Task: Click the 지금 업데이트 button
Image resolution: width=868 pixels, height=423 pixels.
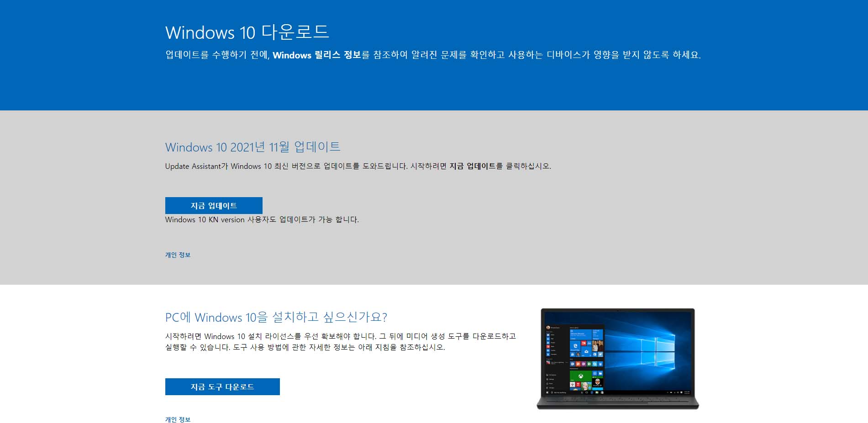Action: [x=214, y=205]
